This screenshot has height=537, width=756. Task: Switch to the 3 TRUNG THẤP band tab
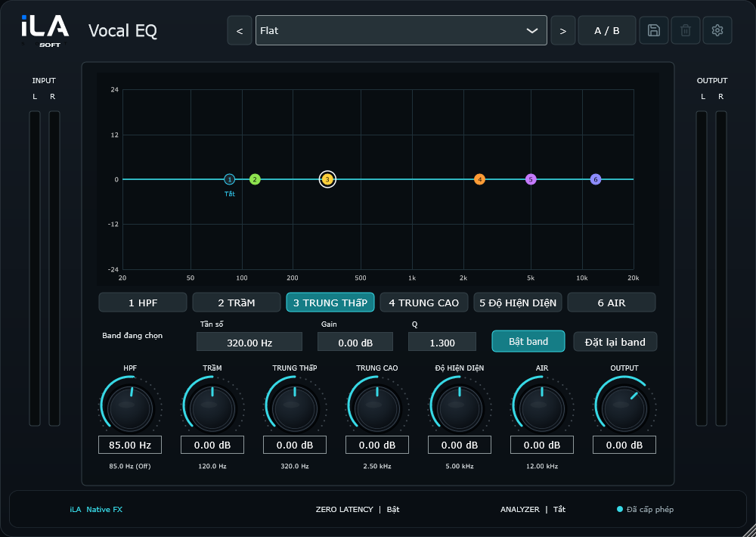point(330,303)
